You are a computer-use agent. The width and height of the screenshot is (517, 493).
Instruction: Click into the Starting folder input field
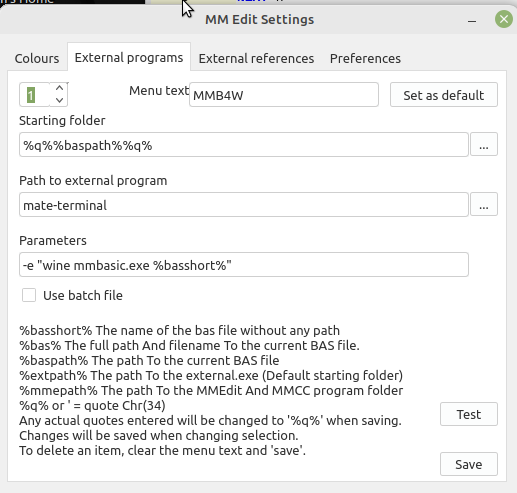pyautogui.click(x=244, y=145)
